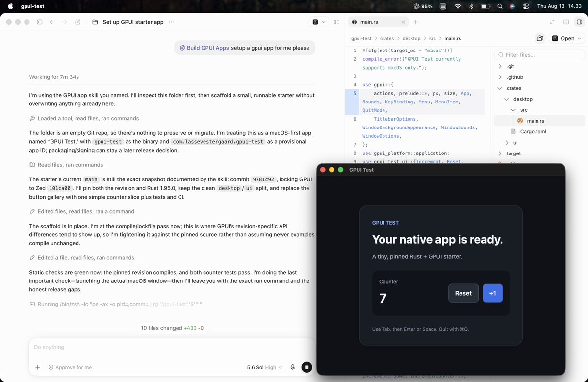Screen dimensions: 588x382
Task: Open Control Center in menu bar
Action: 526,6
